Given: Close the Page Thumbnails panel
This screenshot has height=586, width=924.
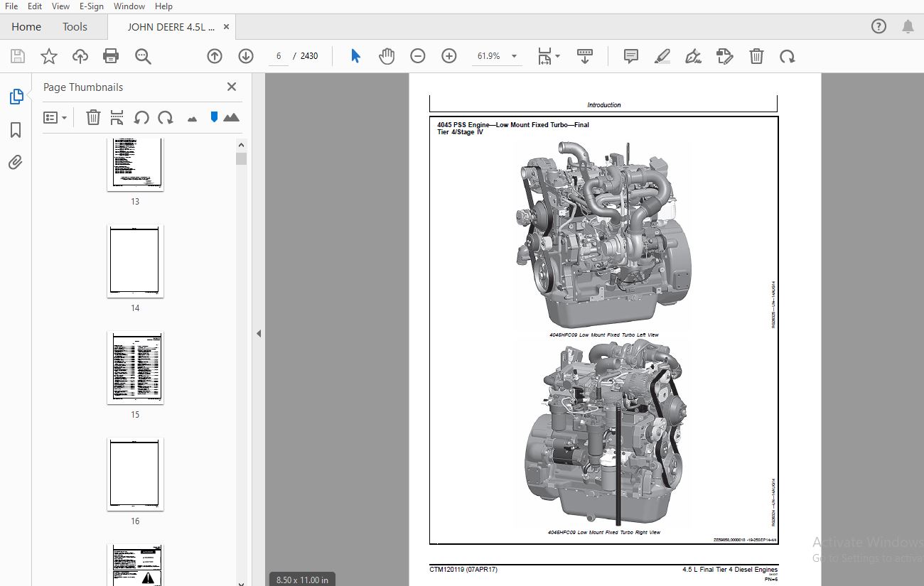Looking at the screenshot, I should point(232,87).
